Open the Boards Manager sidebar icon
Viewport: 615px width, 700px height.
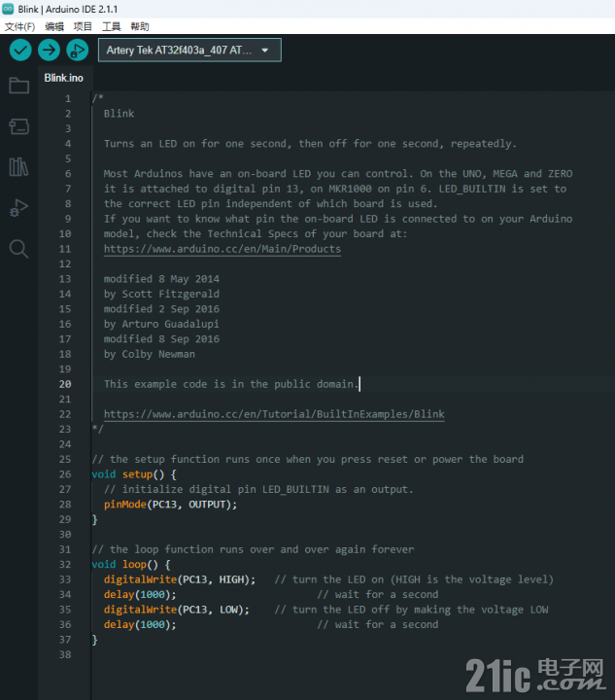coord(18,126)
